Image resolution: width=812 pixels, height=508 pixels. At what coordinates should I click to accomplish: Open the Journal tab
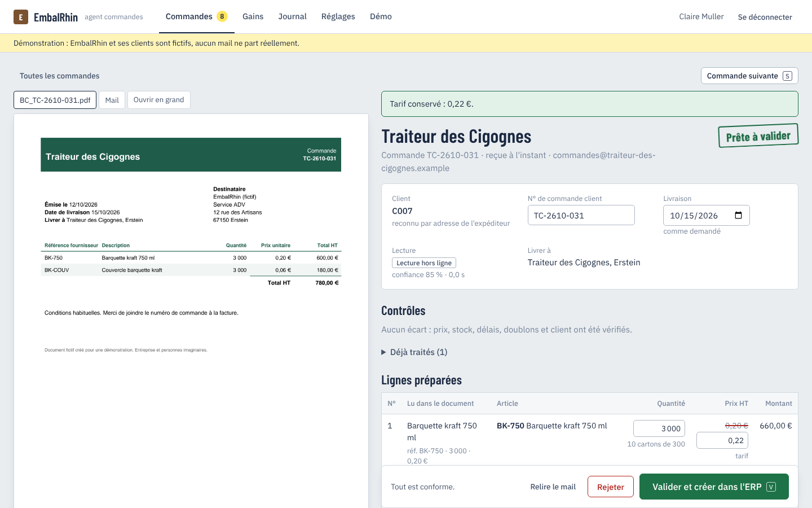pyautogui.click(x=292, y=16)
